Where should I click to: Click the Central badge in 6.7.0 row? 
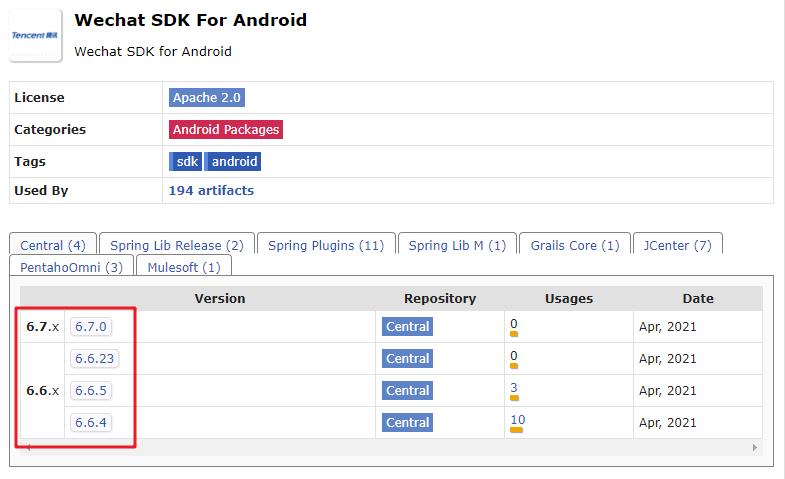point(407,327)
